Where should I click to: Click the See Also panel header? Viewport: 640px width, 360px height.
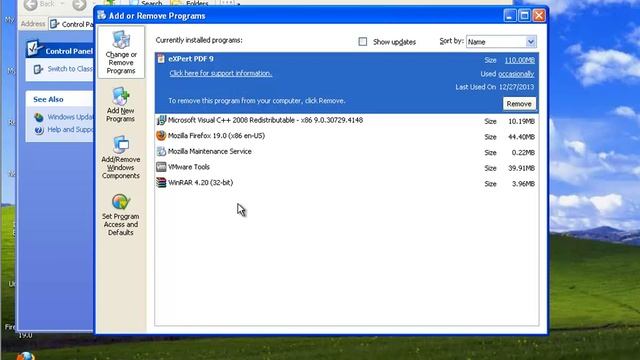click(60, 99)
